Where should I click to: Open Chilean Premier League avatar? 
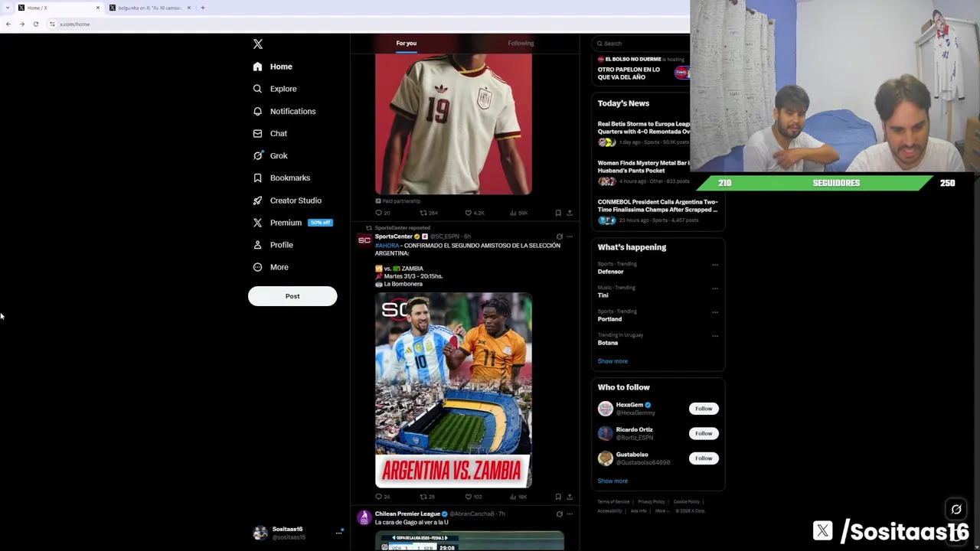tap(364, 518)
